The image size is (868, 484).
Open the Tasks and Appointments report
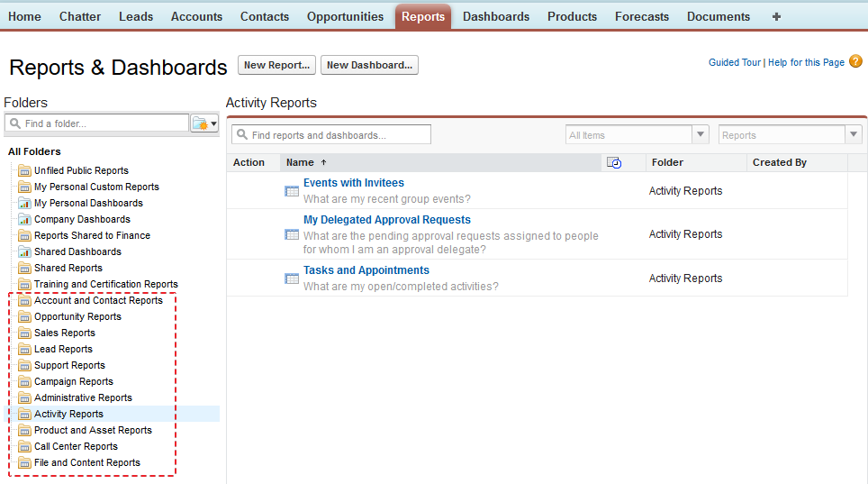(x=366, y=270)
